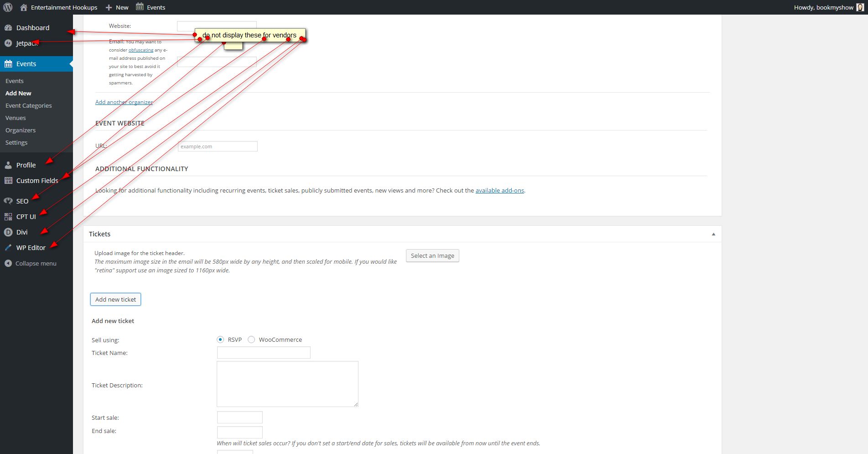The height and width of the screenshot is (454, 868).
Task: Click the Jetpack sidebar icon
Action: click(x=8, y=43)
